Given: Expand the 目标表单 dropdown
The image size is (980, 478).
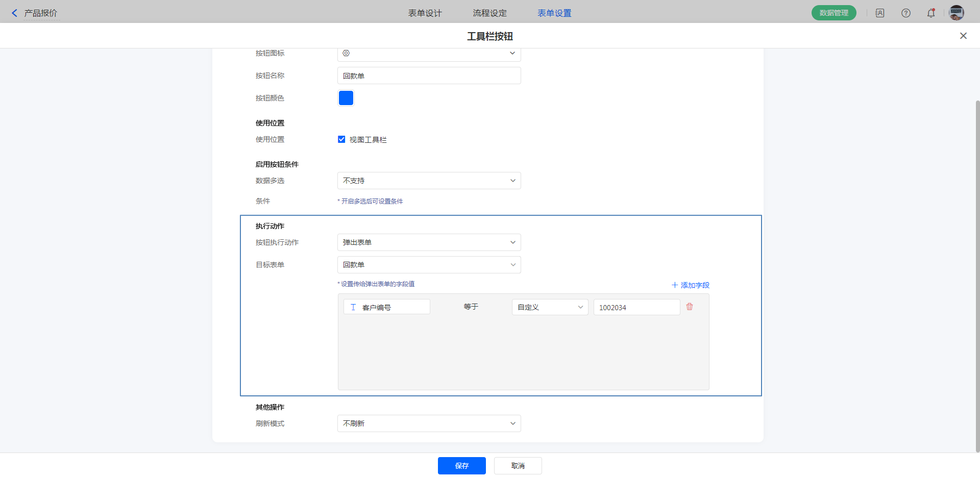Looking at the screenshot, I should [429, 265].
